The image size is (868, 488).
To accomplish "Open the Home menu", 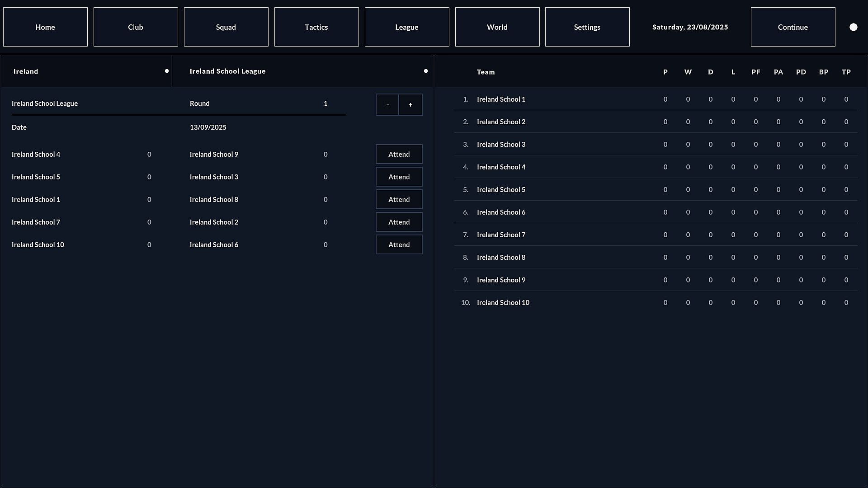I will (45, 27).
